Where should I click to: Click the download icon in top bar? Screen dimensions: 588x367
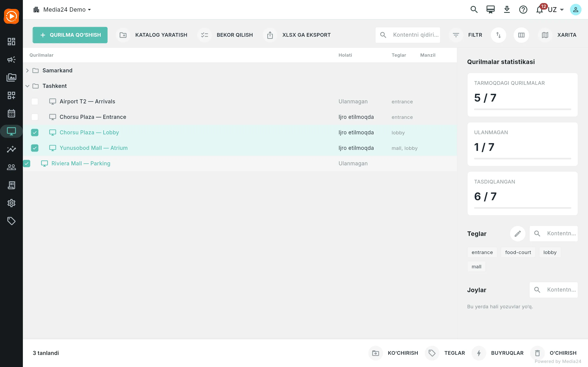[507, 10]
